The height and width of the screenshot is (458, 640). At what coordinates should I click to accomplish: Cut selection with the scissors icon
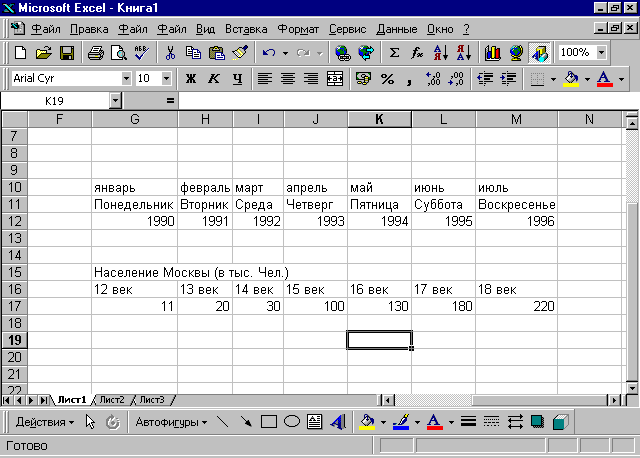170,53
